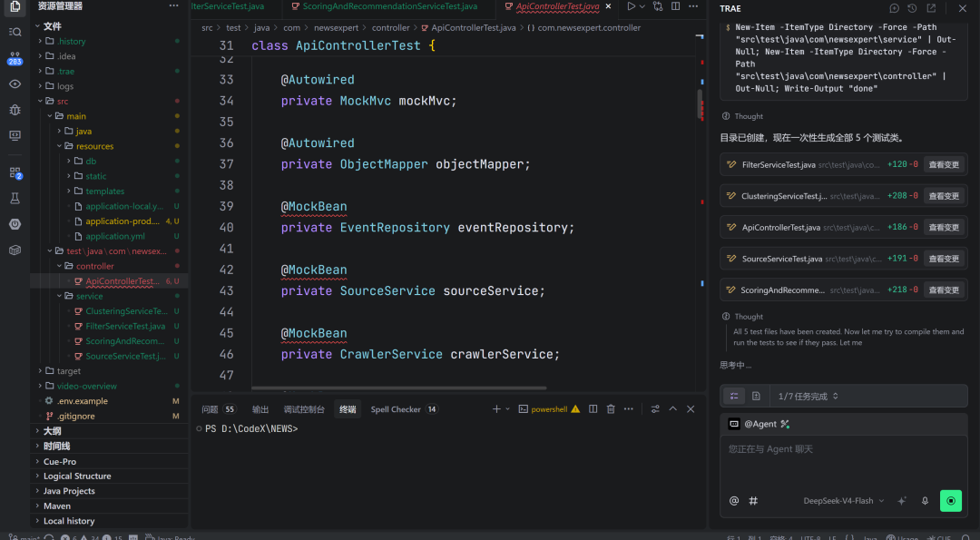980x540 pixels.
Task: Open the remote explorer monitor icon
Action: [x=15, y=135]
